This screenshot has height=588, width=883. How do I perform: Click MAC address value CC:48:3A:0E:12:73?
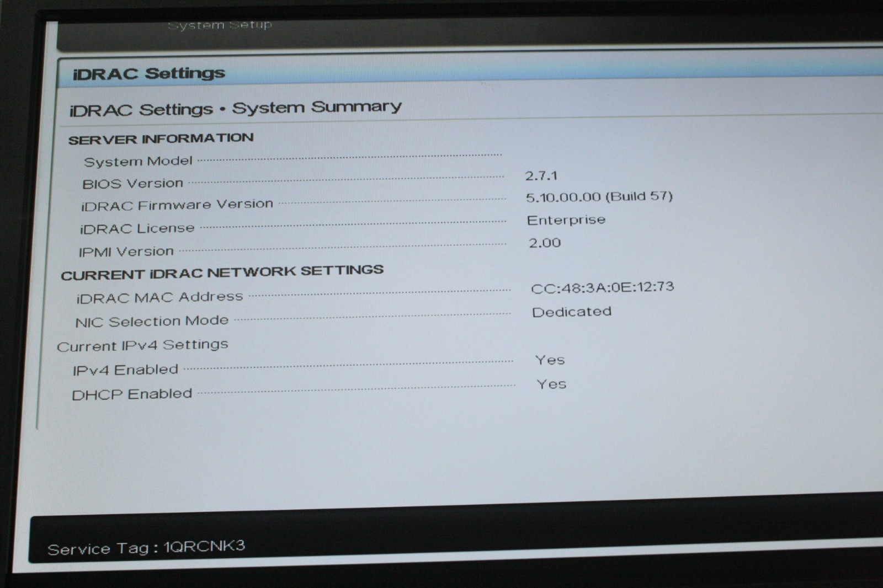pyautogui.click(x=602, y=287)
